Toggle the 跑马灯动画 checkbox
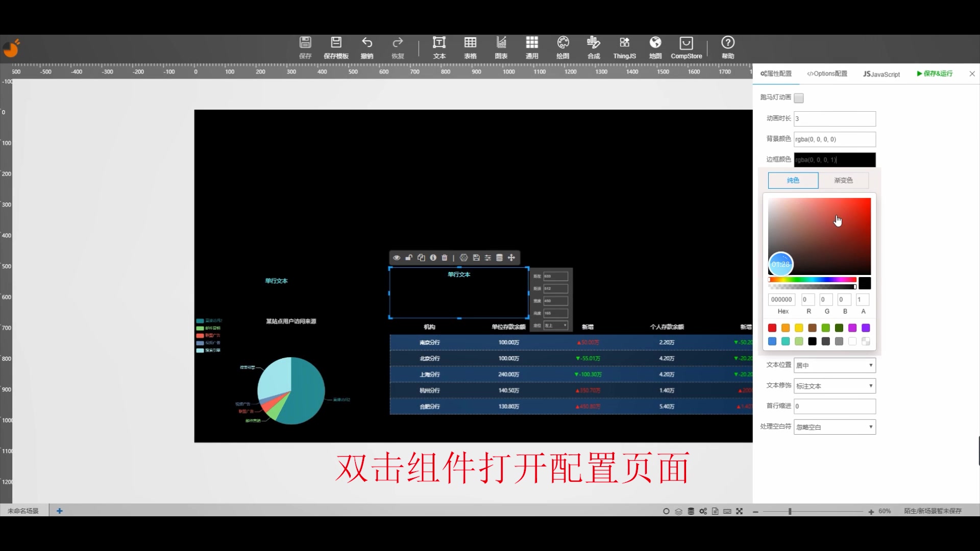 [x=798, y=98]
